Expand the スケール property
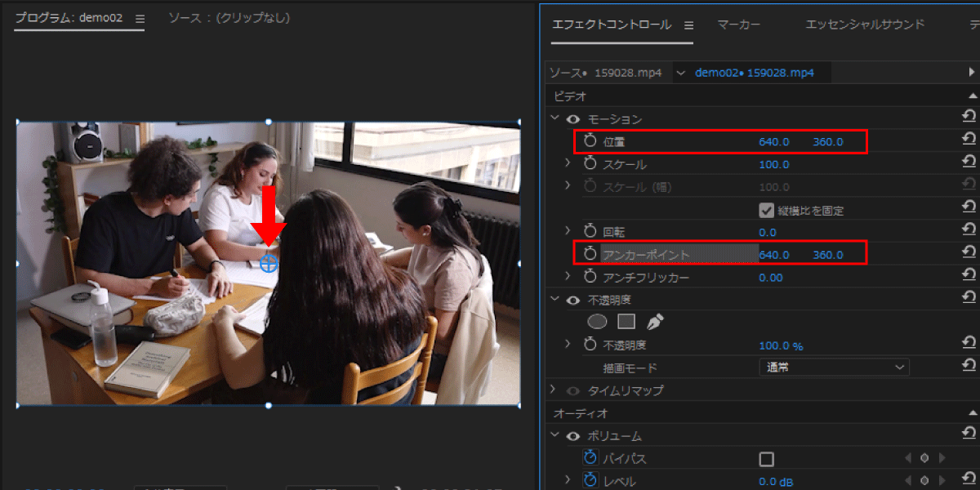Viewport: 980px width, 490px height. pyautogui.click(x=568, y=164)
